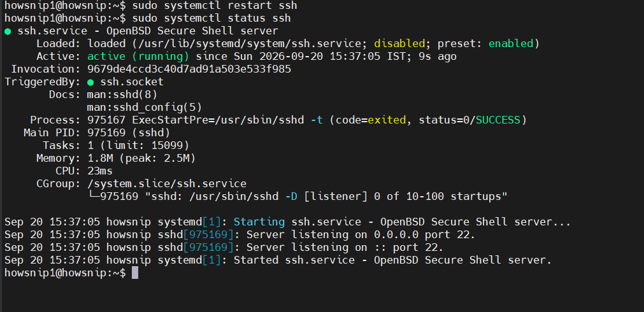Select the 'OpenBSD Secure Shell server' header text
644x312 pixels.
(192, 31)
